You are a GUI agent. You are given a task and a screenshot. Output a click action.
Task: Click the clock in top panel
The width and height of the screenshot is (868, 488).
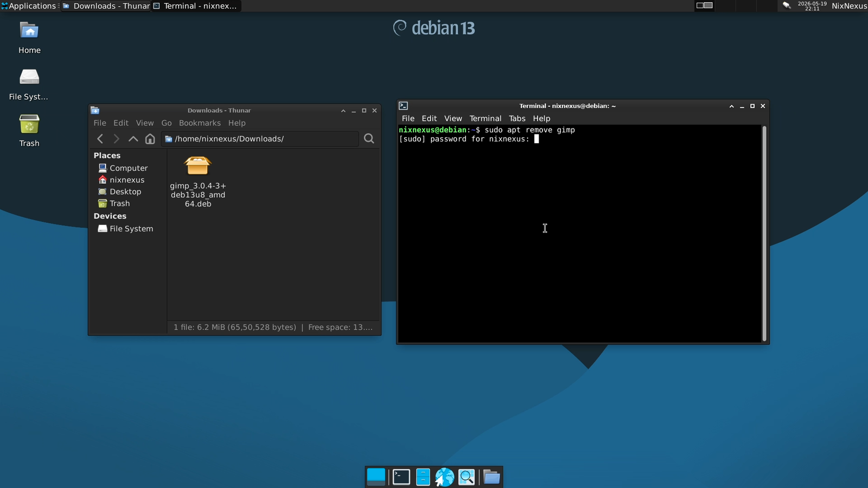pyautogui.click(x=812, y=6)
